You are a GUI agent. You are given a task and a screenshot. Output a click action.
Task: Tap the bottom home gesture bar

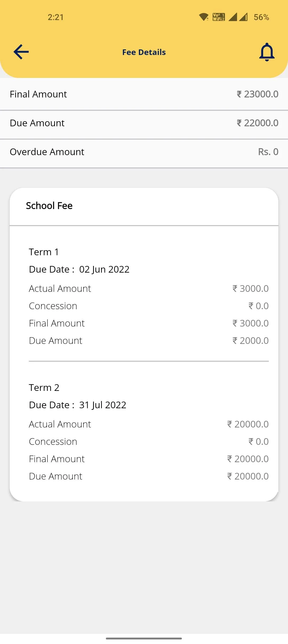point(144,638)
